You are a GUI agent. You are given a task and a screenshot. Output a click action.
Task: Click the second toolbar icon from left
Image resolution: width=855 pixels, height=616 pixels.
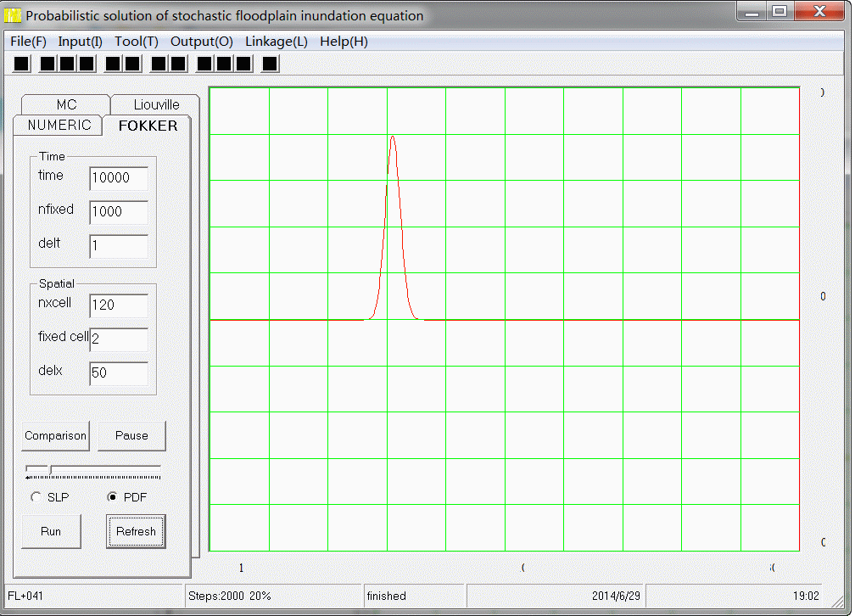(47, 64)
